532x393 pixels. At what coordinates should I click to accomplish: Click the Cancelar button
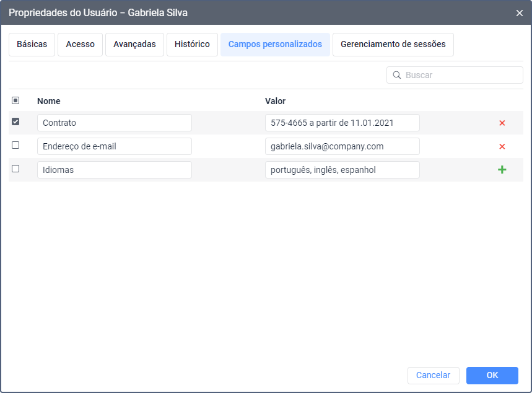point(433,375)
